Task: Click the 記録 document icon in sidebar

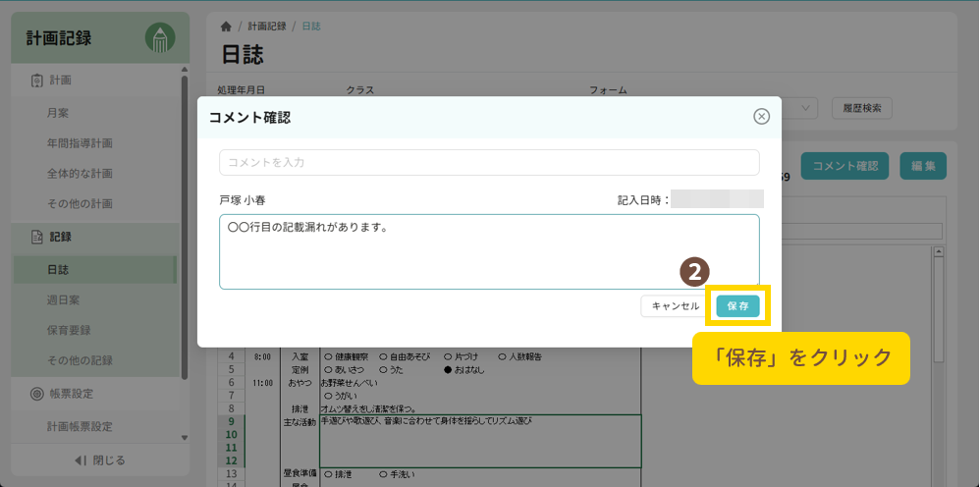Action: pyautogui.click(x=36, y=237)
